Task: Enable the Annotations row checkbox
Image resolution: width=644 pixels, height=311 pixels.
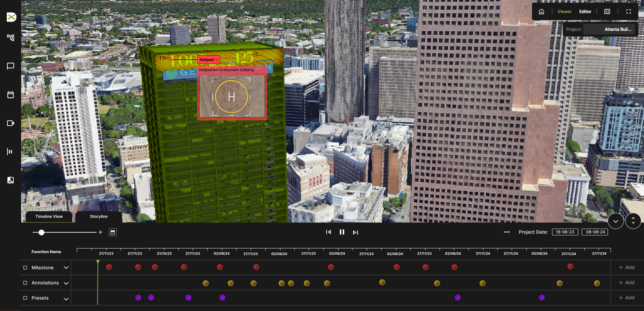Action: coord(25,283)
